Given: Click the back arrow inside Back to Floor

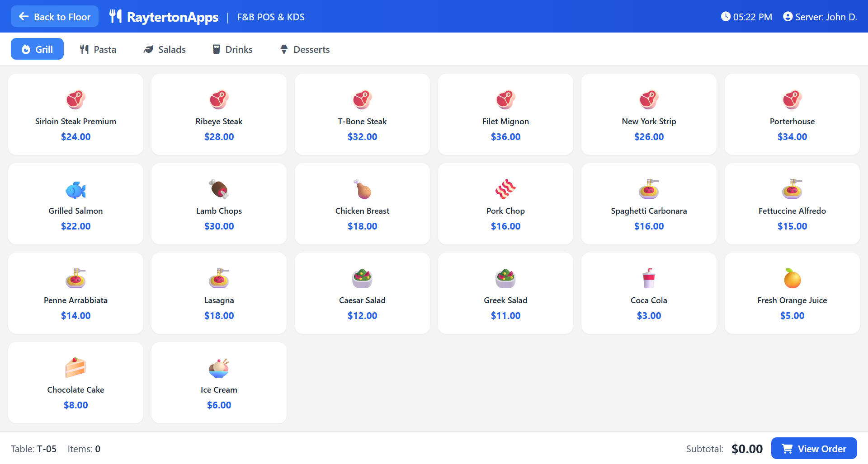Looking at the screenshot, I should 24,16.
